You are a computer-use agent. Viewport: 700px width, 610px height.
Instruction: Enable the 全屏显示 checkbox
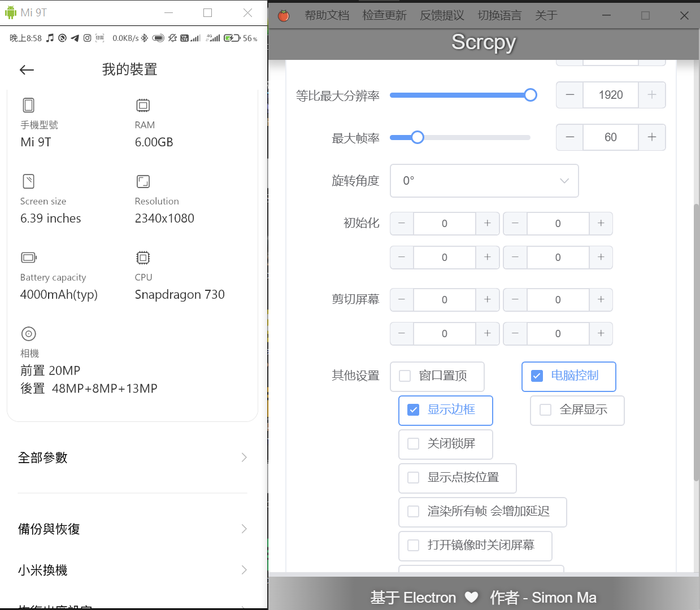545,409
